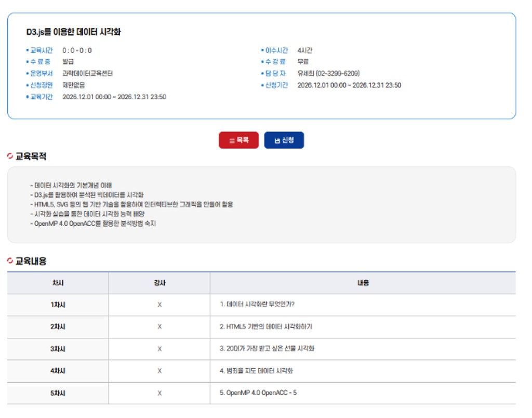532x418 pixels.
Task: Click the 5. OpenMP 4.0 OpenACC content entry
Action: coord(258,393)
